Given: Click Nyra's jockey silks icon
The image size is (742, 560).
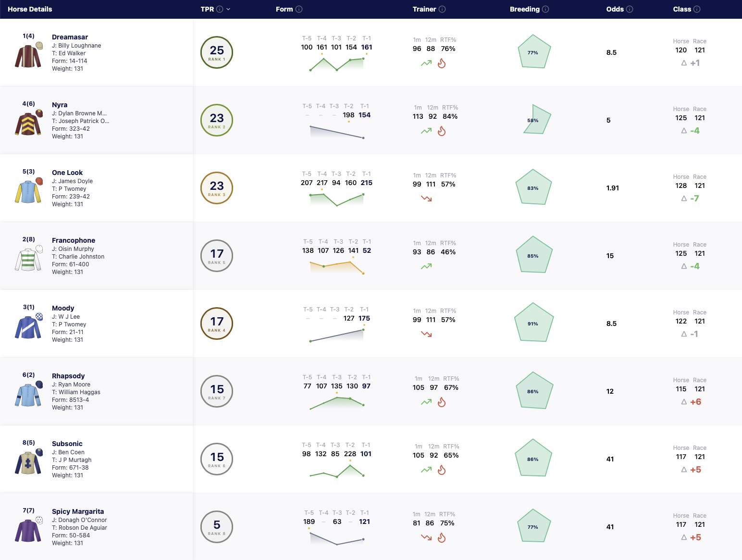Looking at the screenshot, I should pos(28,123).
